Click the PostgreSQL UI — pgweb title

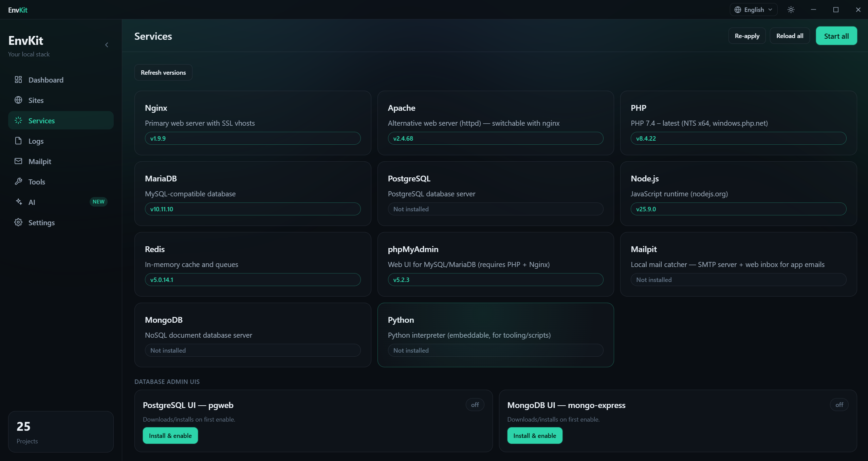click(188, 405)
